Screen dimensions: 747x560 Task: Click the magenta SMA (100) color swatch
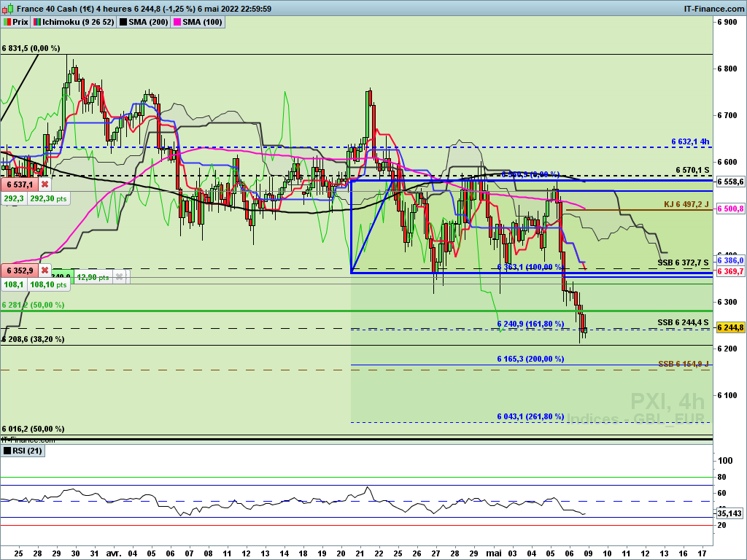pos(177,22)
